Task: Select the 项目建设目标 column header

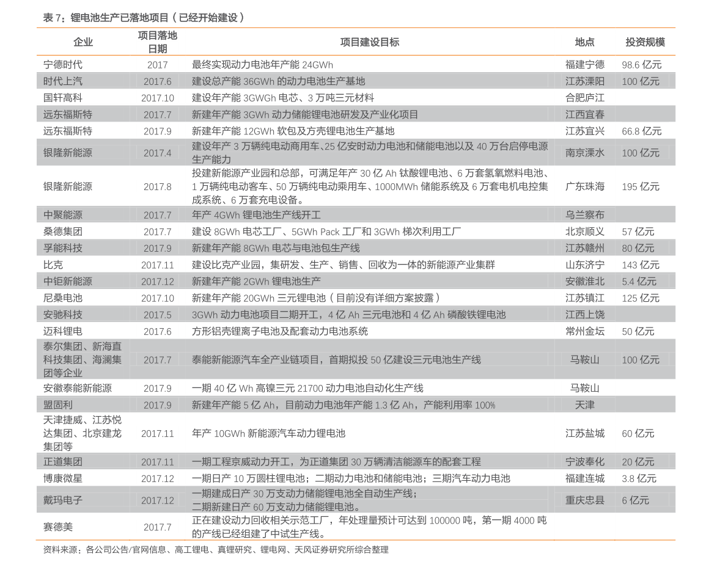Action: pos(369,42)
